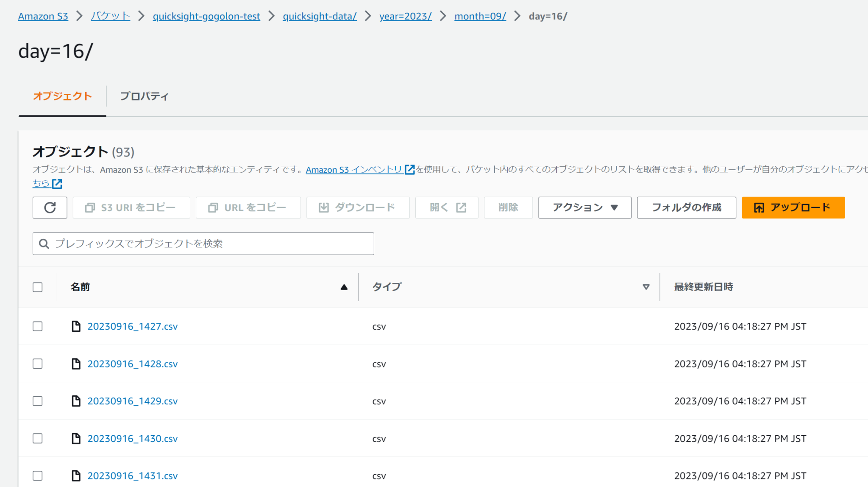Toggle the select-all objects checkbox
Viewport: 868px width, 487px height.
pos(38,287)
